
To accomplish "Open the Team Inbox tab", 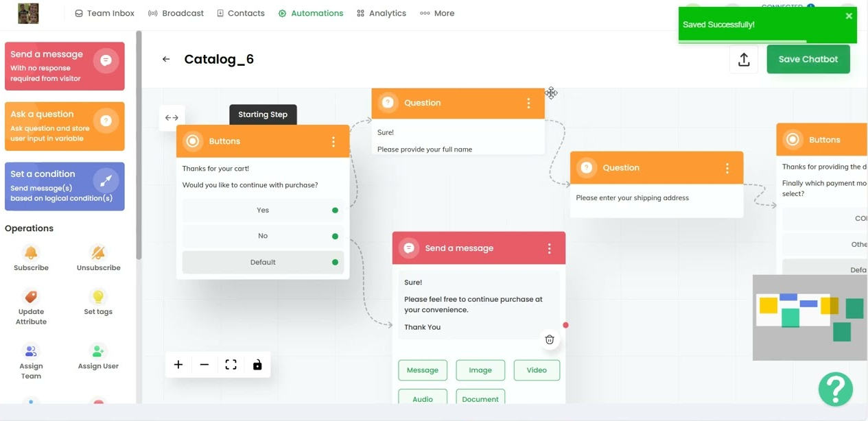I will click(104, 13).
